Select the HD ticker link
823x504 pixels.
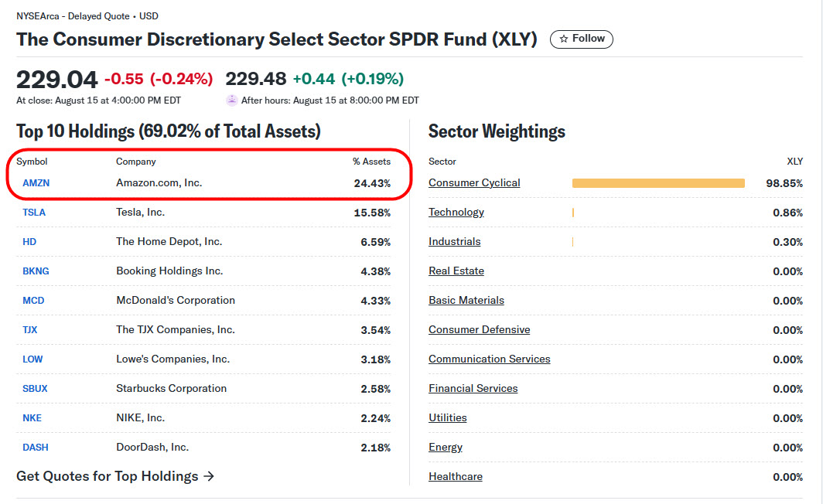pyautogui.click(x=29, y=242)
